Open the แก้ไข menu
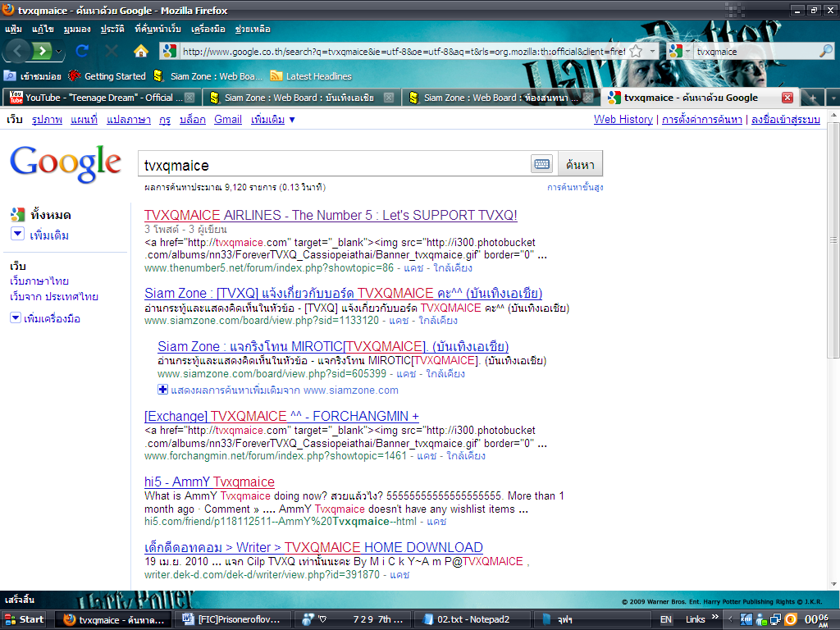The height and width of the screenshot is (630, 840). pos(43,29)
